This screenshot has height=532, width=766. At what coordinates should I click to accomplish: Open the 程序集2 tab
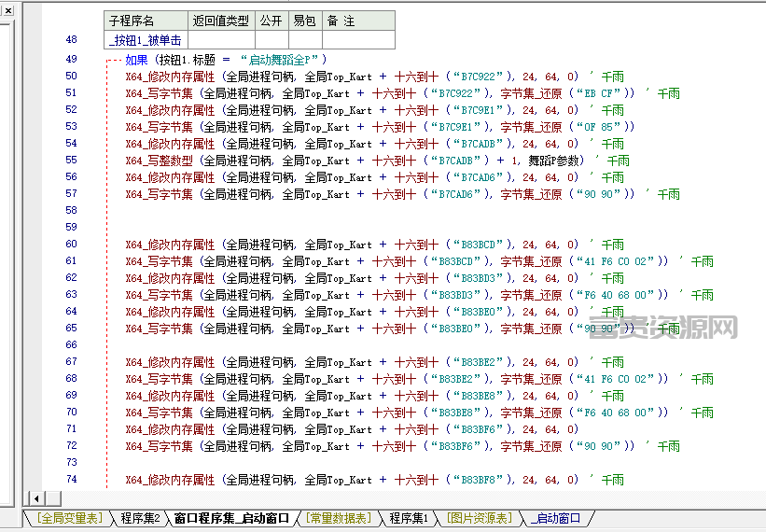pyautogui.click(x=140, y=518)
